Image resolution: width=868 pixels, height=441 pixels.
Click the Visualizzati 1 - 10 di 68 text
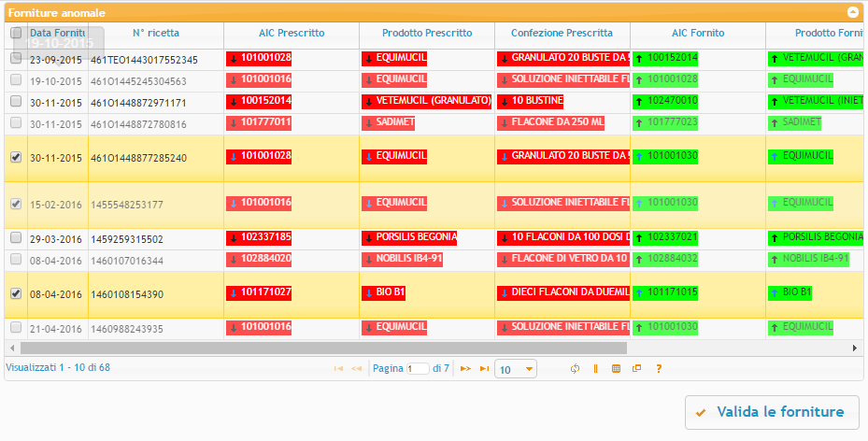[x=58, y=367]
